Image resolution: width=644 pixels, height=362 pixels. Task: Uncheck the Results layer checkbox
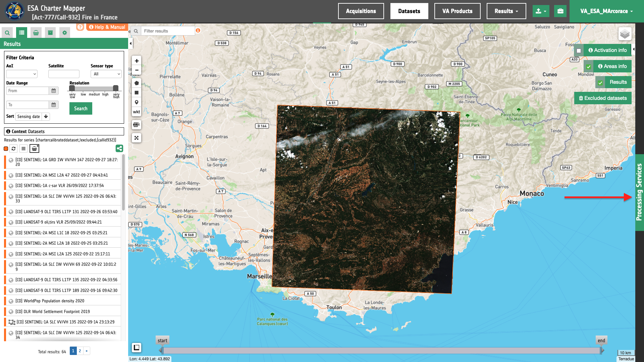[x=600, y=82]
